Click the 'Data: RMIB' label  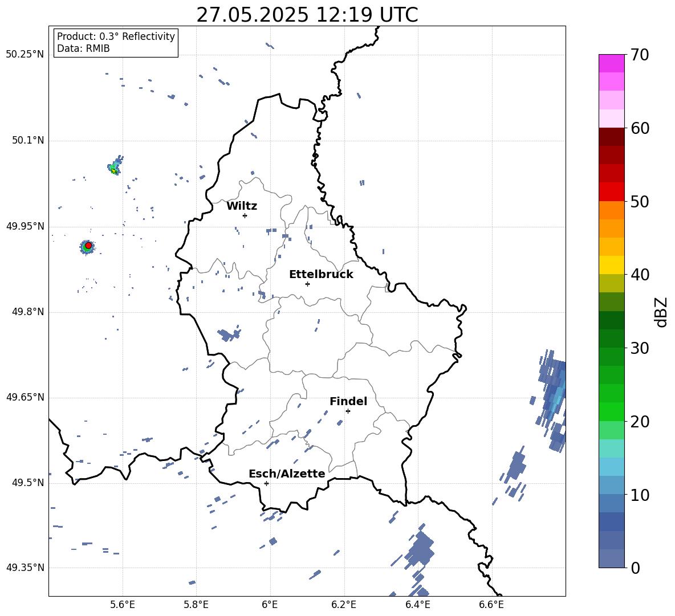coord(83,48)
